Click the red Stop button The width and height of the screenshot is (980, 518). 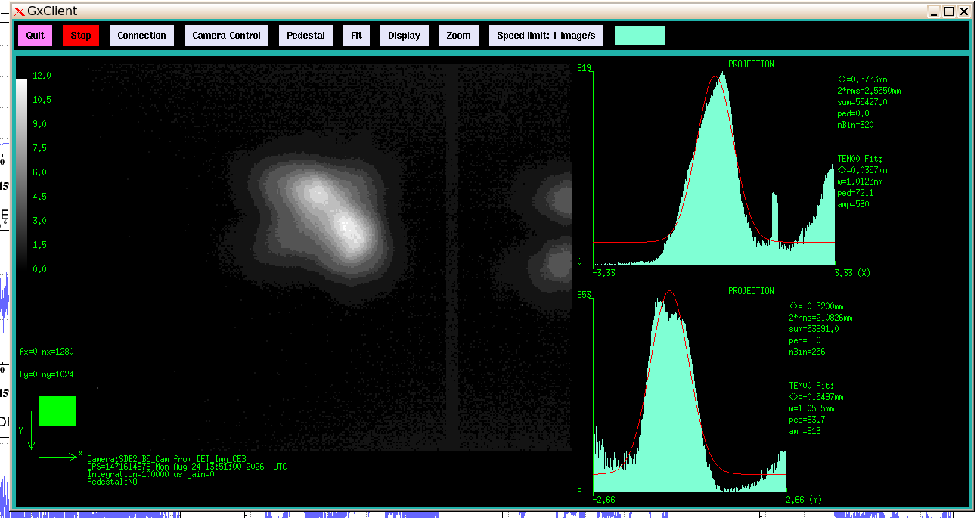click(x=81, y=36)
